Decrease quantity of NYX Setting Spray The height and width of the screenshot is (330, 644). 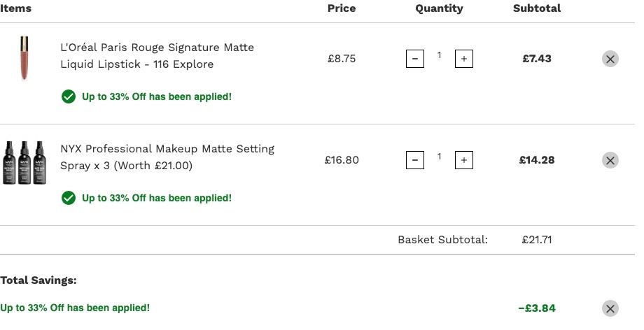click(x=415, y=160)
